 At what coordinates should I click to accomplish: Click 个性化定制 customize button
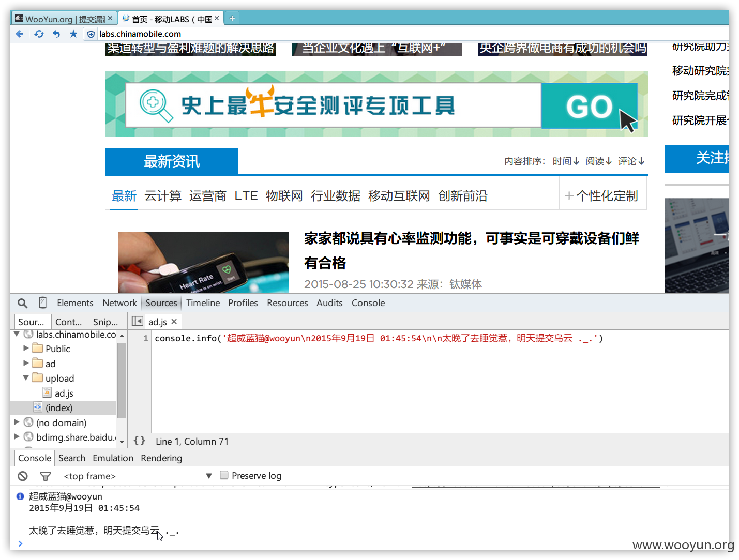pyautogui.click(x=602, y=196)
